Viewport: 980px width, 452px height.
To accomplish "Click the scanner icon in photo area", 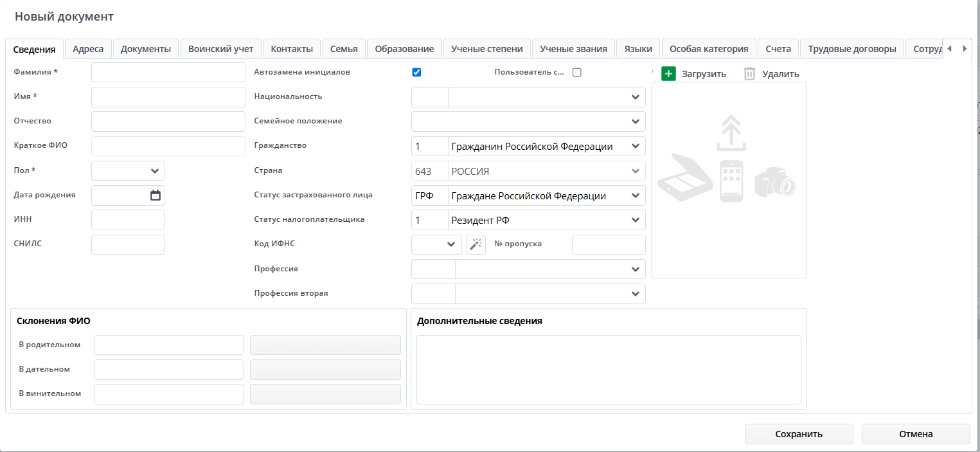I will tap(684, 177).
